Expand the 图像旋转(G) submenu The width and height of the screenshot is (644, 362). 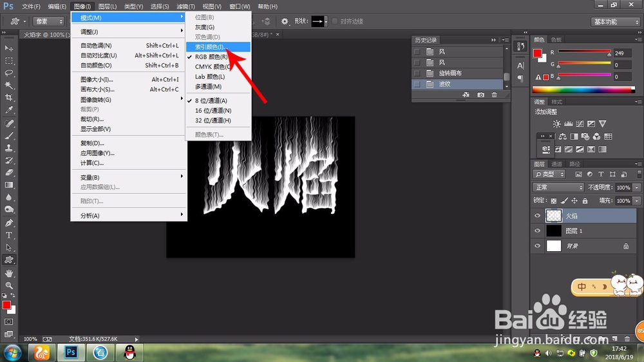tap(129, 99)
